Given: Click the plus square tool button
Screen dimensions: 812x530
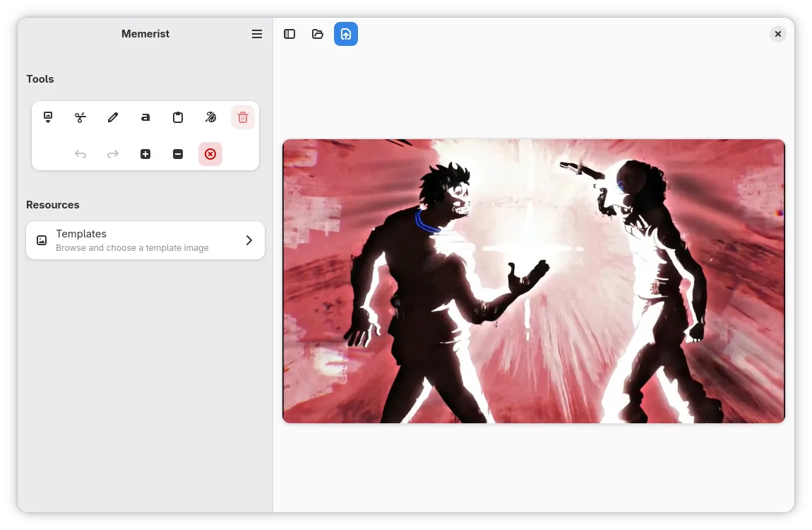Looking at the screenshot, I should point(145,154).
